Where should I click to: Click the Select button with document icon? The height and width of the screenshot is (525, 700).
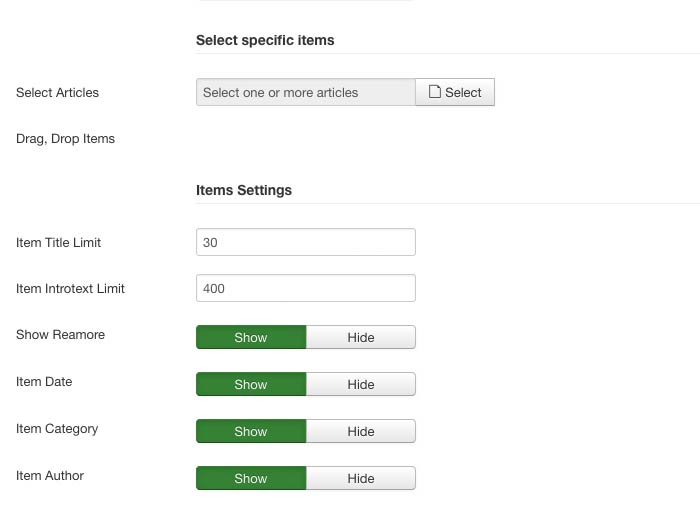click(x=455, y=92)
